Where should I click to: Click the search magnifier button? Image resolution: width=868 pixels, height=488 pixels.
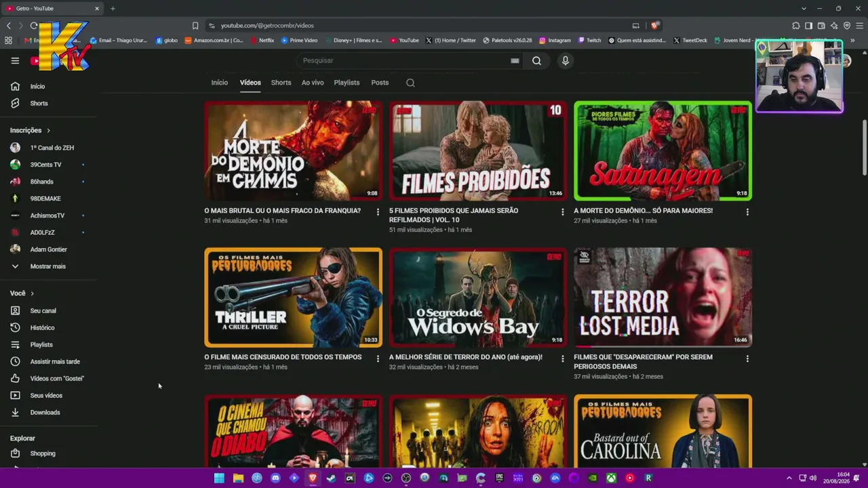pos(536,60)
